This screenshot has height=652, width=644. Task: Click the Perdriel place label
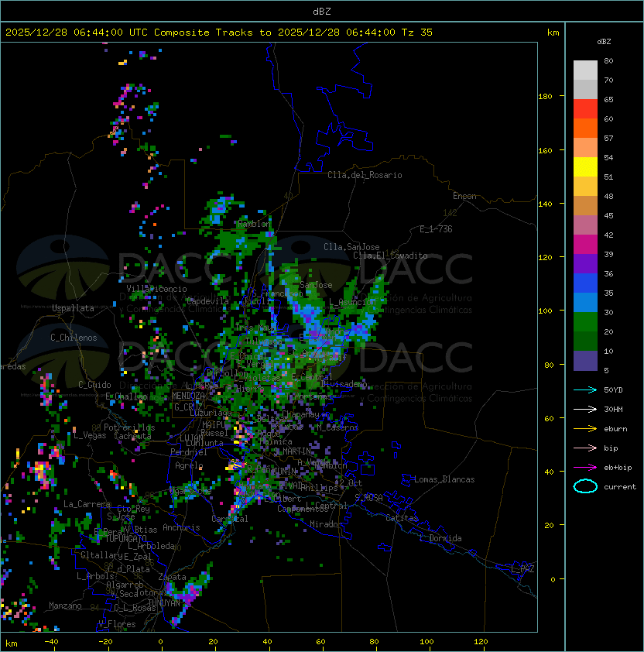point(189,452)
